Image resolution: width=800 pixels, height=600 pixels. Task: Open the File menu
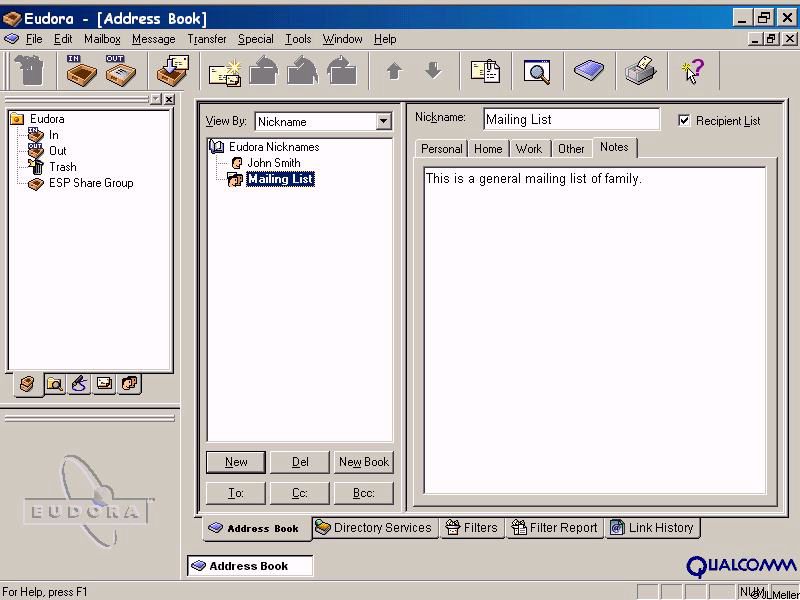34,39
